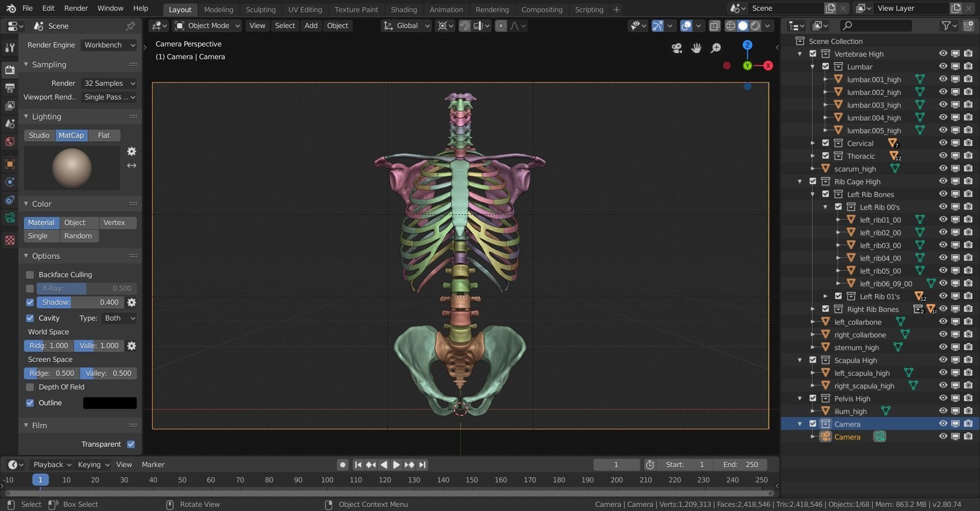
Task: Switch to Shading workspace tab
Action: click(x=404, y=9)
